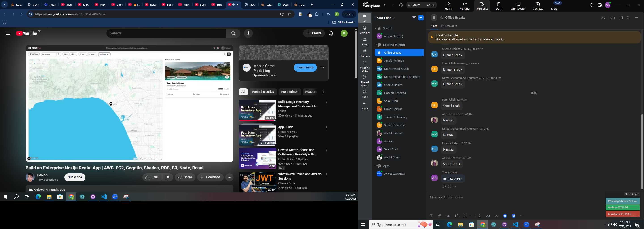Screen dimensions: 644x229
Task: Click the Share button under video
Action: click(185, 178)
